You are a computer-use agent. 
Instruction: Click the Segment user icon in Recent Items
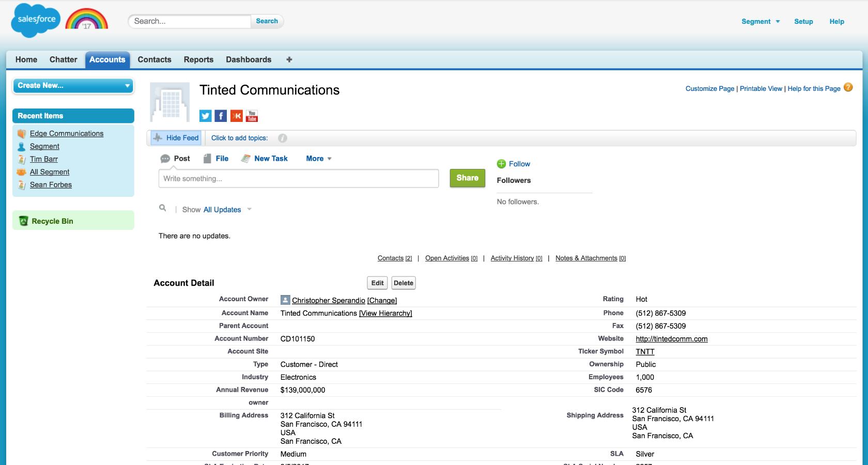(x=22, y=147)
